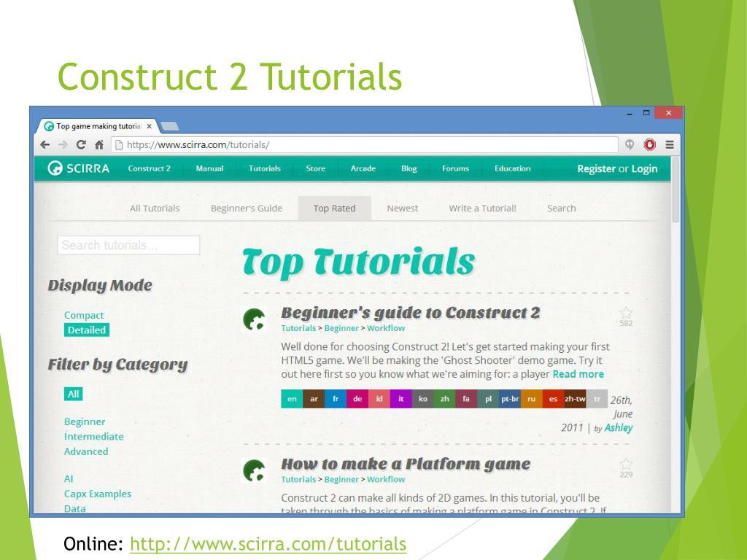Close the 'Top game making tutorial' tab
This screenshot has height=560, width=747.
(x=149, y=126)
